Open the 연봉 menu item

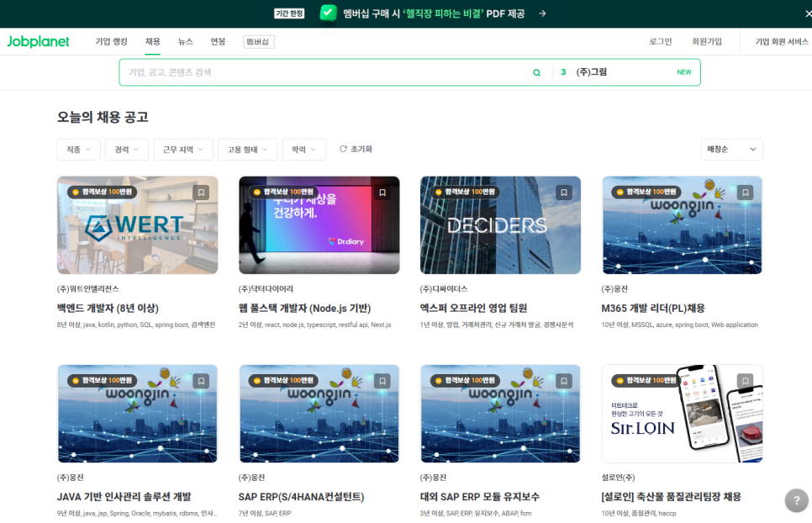pos(218,41)
